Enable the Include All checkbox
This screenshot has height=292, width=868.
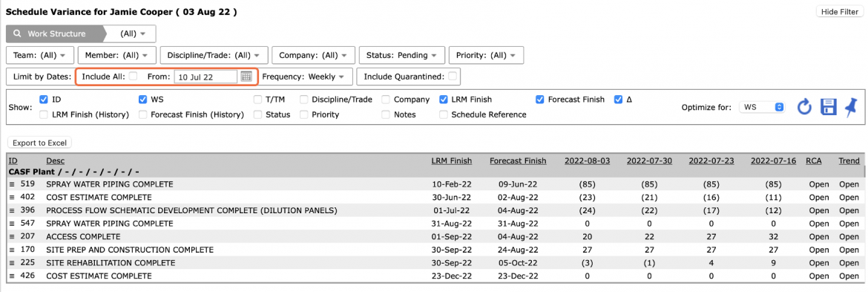point(133,77)
